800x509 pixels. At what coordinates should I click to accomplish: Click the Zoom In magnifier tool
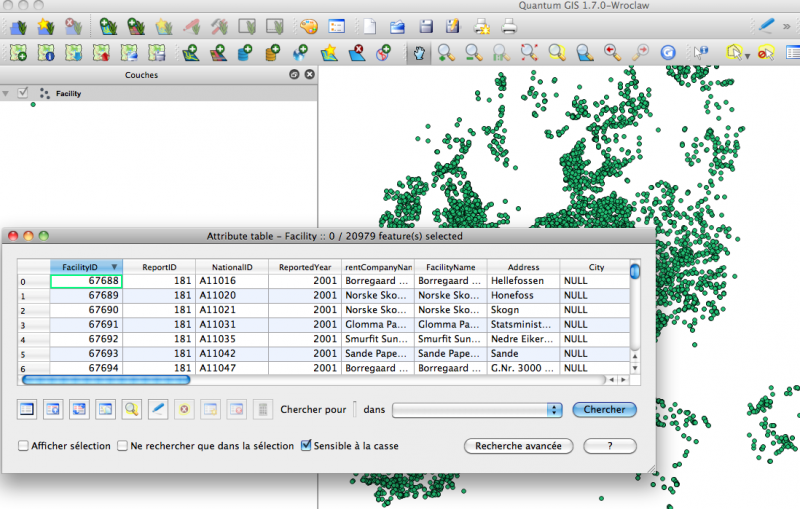[447, 51]
